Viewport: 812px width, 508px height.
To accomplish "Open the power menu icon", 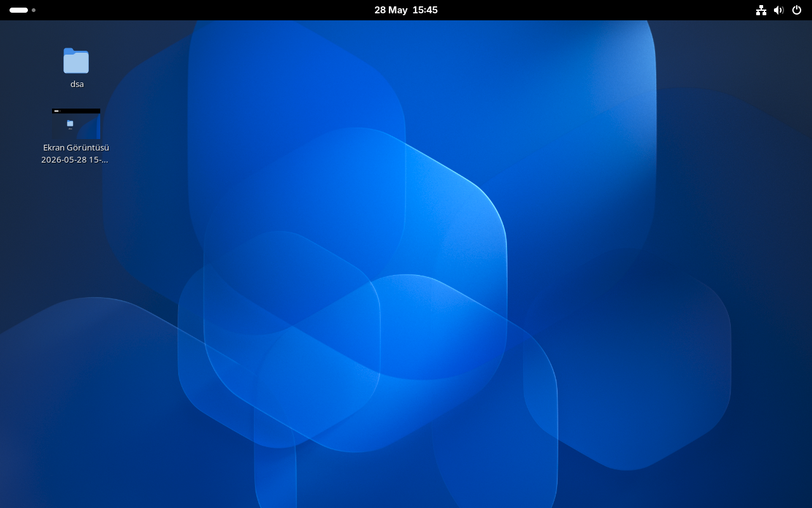I will pyautogui.click(x=797, y=10).
